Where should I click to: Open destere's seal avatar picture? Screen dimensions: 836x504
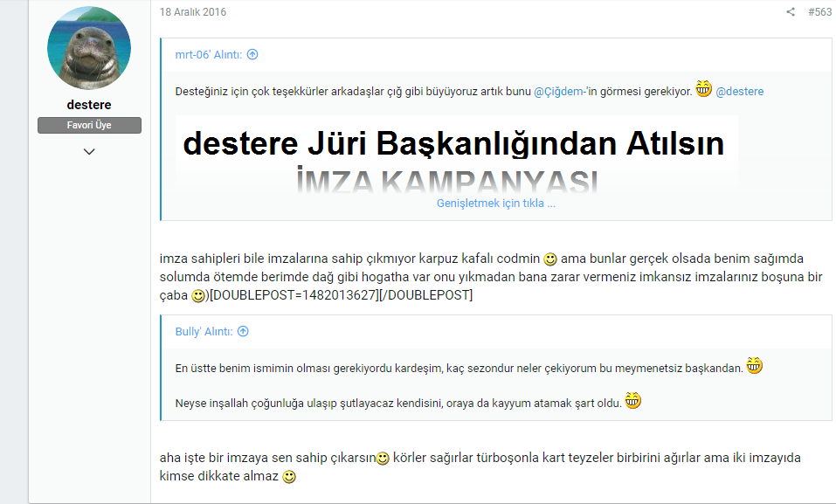click(x=89, y=48)
